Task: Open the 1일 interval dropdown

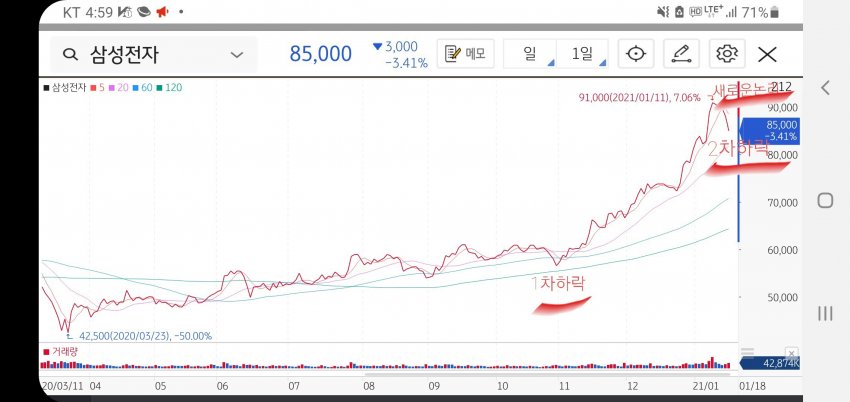Action: coord(582,54)
